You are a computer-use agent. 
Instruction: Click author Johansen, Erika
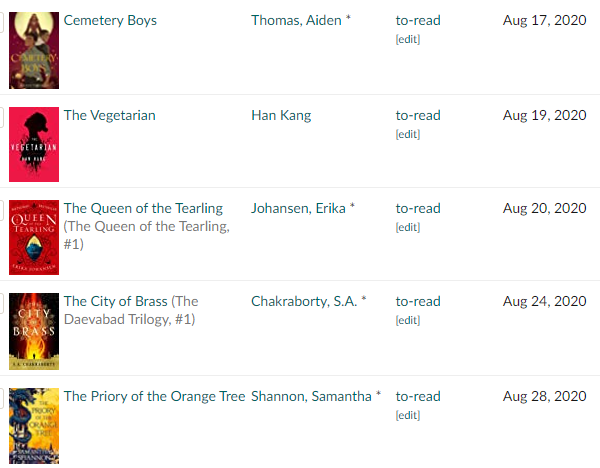click(x=299, y=208)
